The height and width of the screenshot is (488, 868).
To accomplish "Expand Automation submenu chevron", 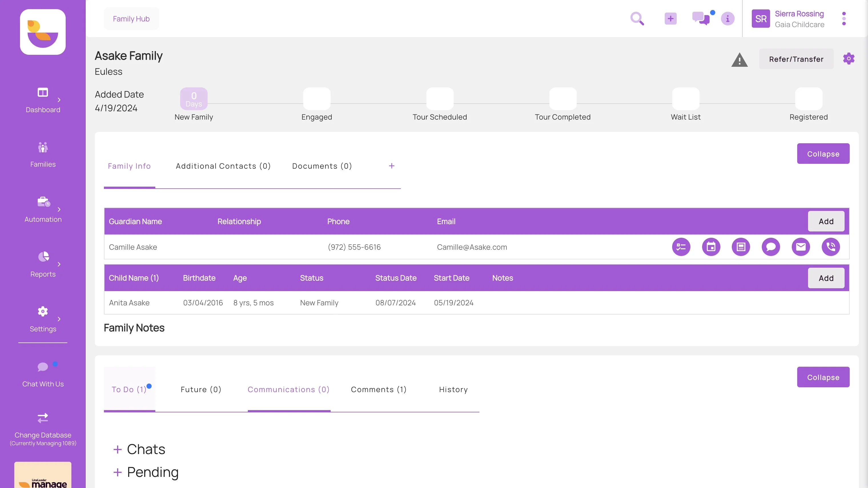I will click(x=59, y=209).
